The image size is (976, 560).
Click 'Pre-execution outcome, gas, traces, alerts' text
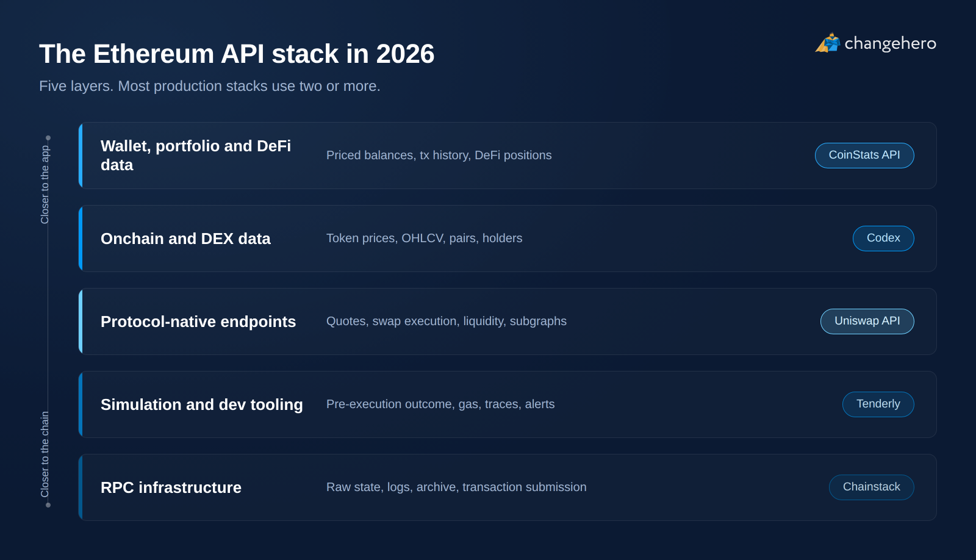(x=440, y=404)
